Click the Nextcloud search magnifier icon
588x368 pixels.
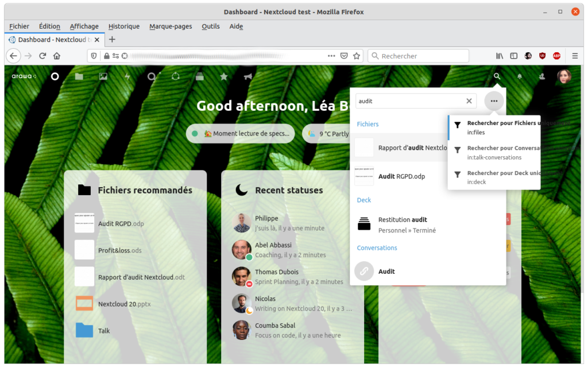click(x=497, y=76)
